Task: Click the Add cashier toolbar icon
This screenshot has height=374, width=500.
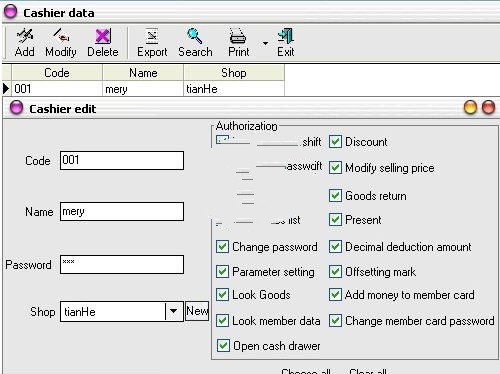Action: click(25, 36)
